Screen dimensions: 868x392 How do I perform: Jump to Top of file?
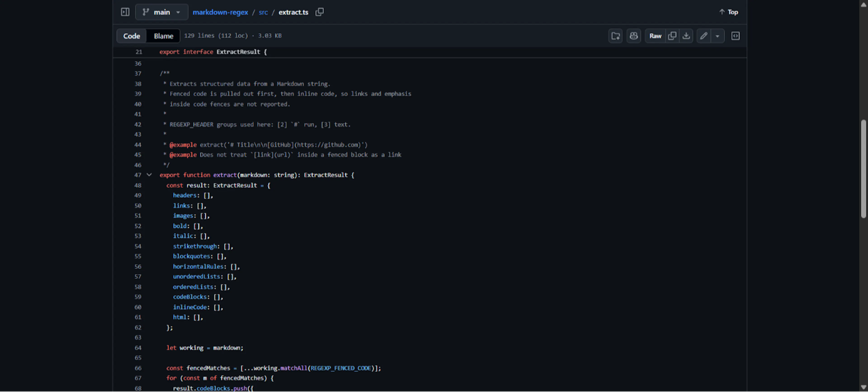(x=729, y=12)
